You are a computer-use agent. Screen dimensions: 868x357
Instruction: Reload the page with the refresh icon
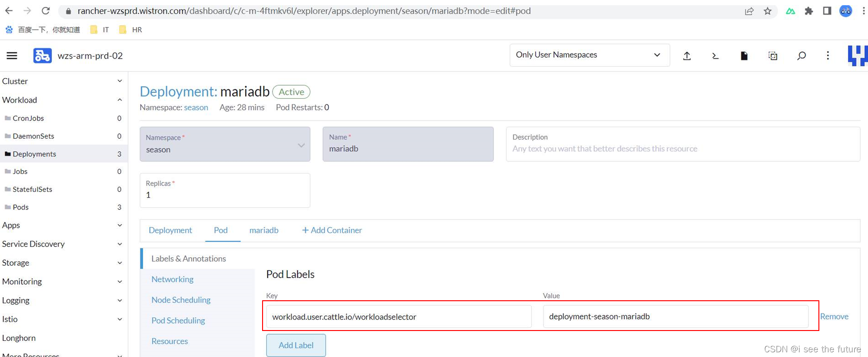click(x=46, y=10)
